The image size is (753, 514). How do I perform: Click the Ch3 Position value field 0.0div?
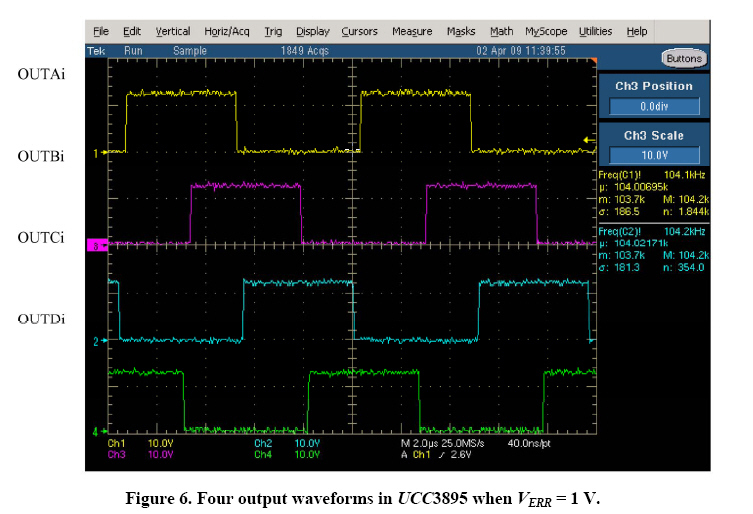tap(654, 106)
